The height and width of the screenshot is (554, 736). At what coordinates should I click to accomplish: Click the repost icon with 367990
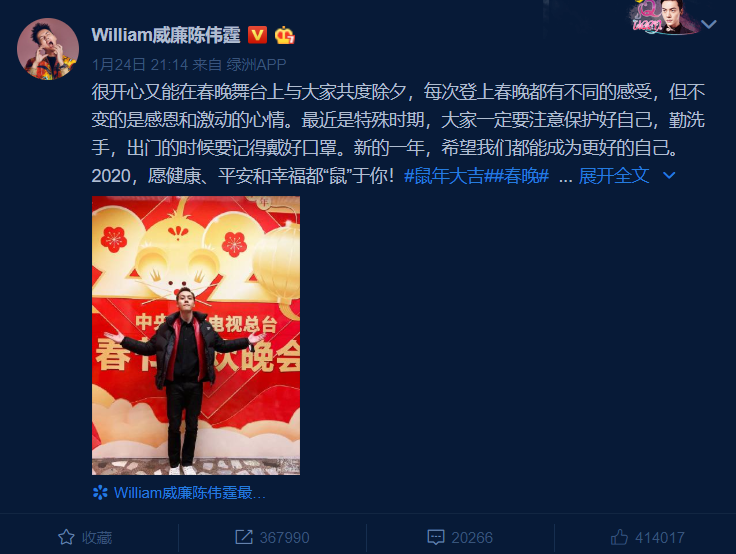tap(272, 537)
